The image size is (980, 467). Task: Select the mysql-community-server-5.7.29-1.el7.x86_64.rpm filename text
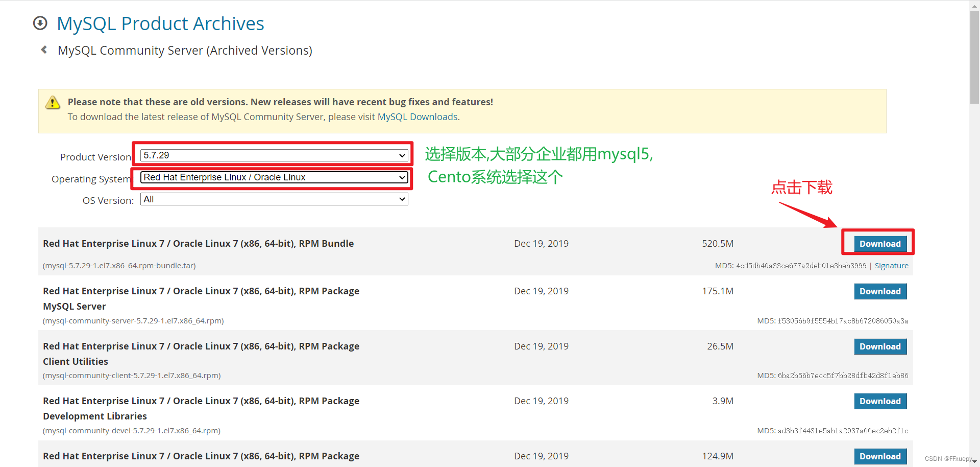pyautogui.click(x=133, y=321)
